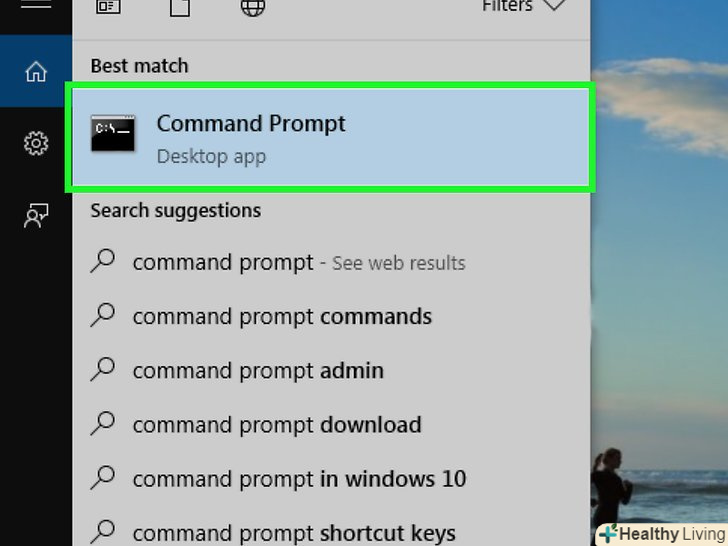The height and width of the screenshot is (546, 728).
Task: Click magnifier icon beside 'command prompt admin'
Action: (103, 370)
